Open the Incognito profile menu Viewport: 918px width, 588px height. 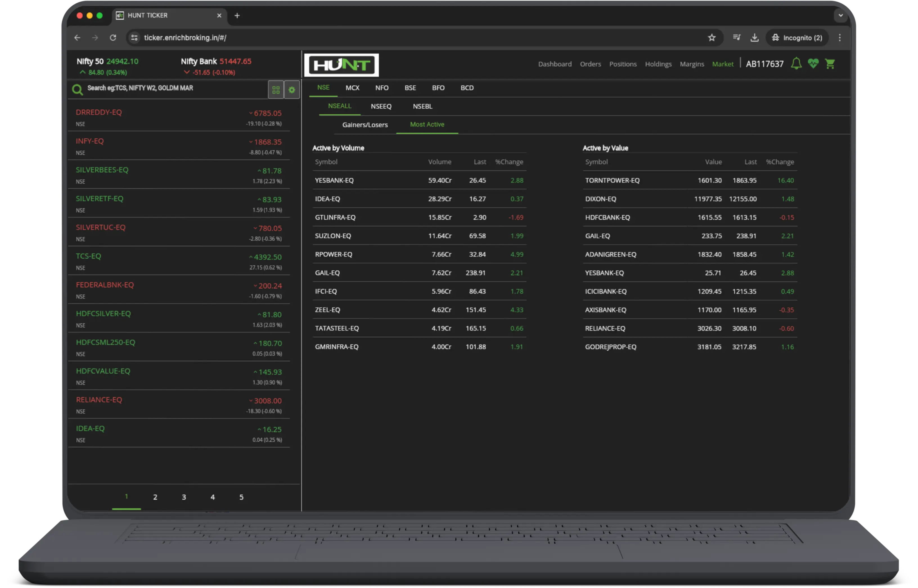pos(797,37)
